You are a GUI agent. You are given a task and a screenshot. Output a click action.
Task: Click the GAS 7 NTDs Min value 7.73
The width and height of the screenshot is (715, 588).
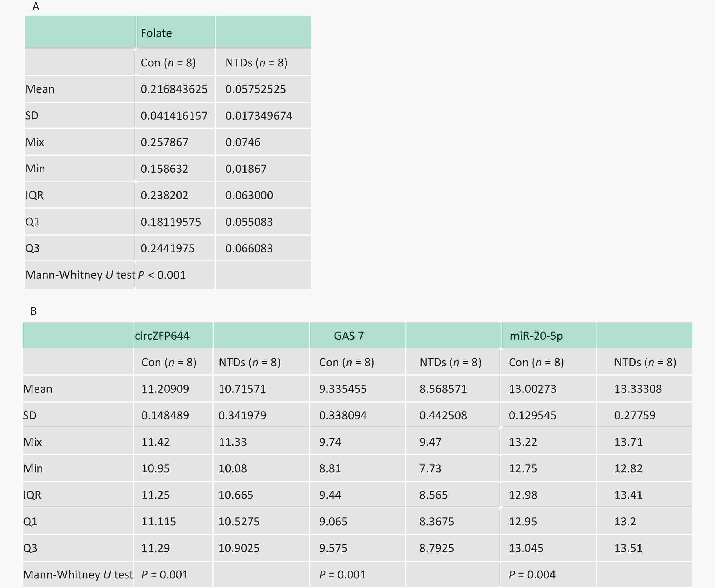point(430,468)
